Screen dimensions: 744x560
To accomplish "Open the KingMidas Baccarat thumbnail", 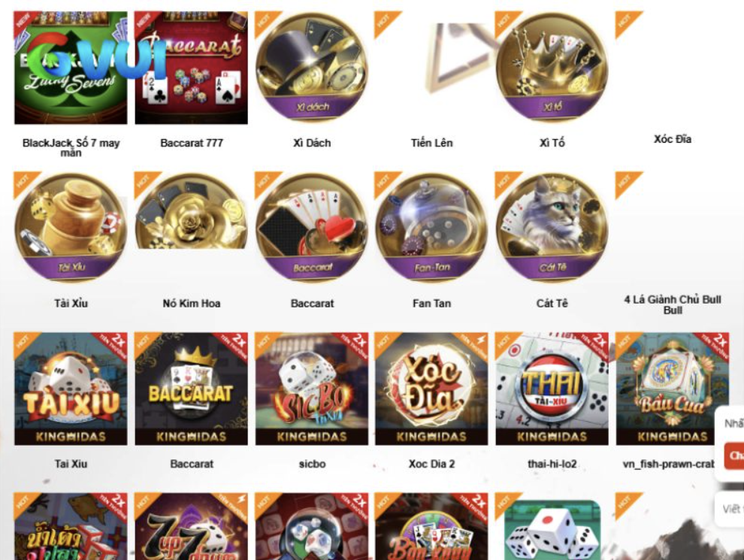I will (191, 389).
